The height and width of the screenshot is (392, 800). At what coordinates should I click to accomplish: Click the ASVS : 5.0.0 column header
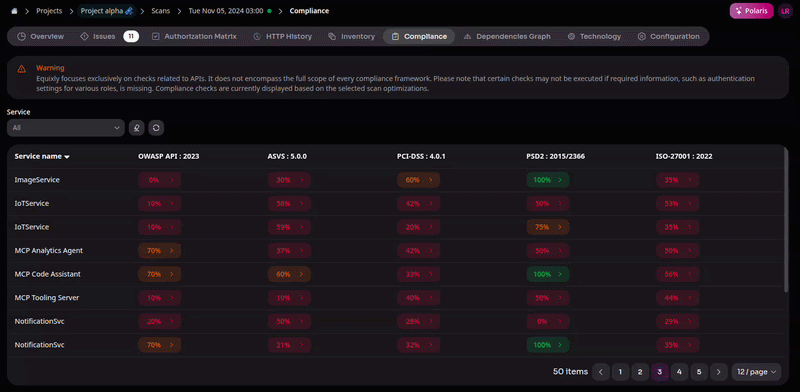(x=287, y=157)
